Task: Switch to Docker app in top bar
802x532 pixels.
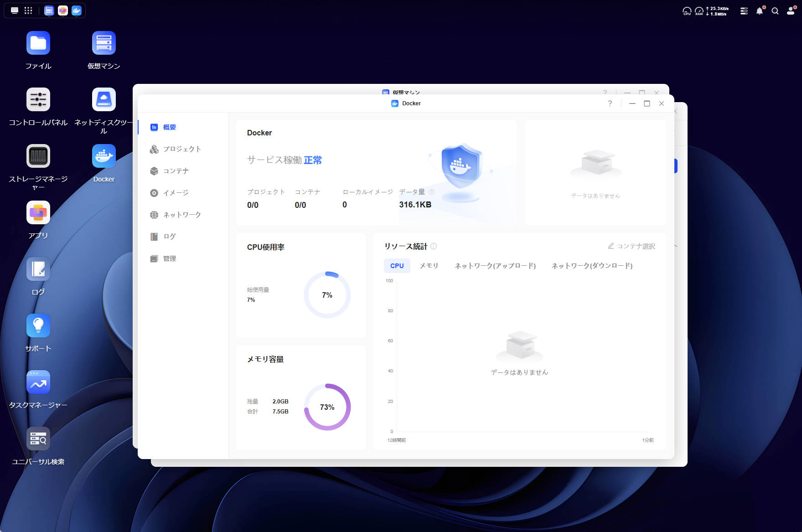Action: (x=77, y=10)
